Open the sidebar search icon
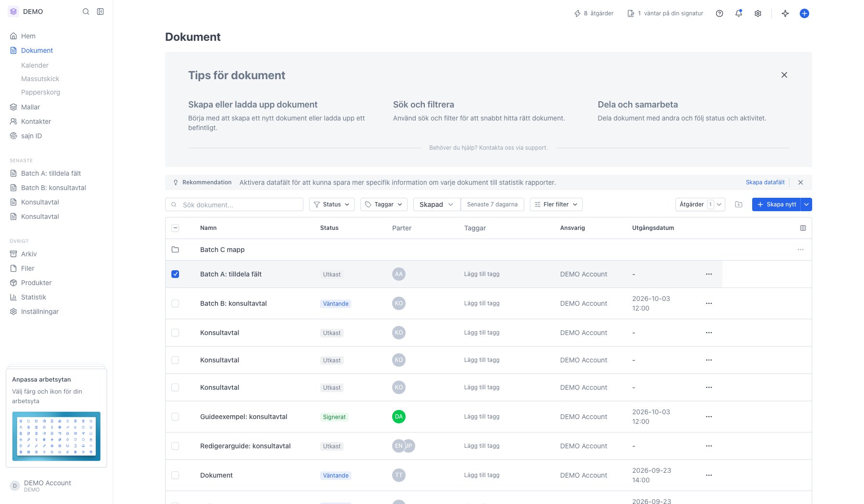 [86, 12]
